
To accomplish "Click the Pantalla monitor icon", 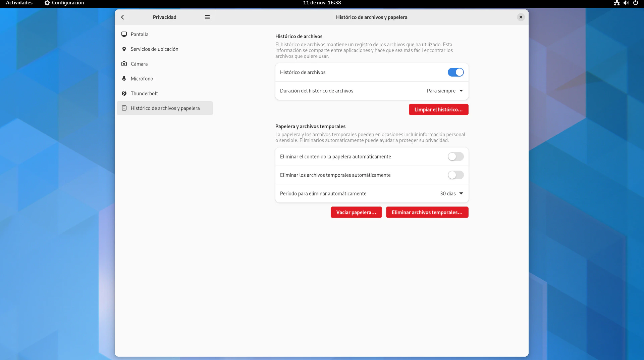I will pos(124,34).
